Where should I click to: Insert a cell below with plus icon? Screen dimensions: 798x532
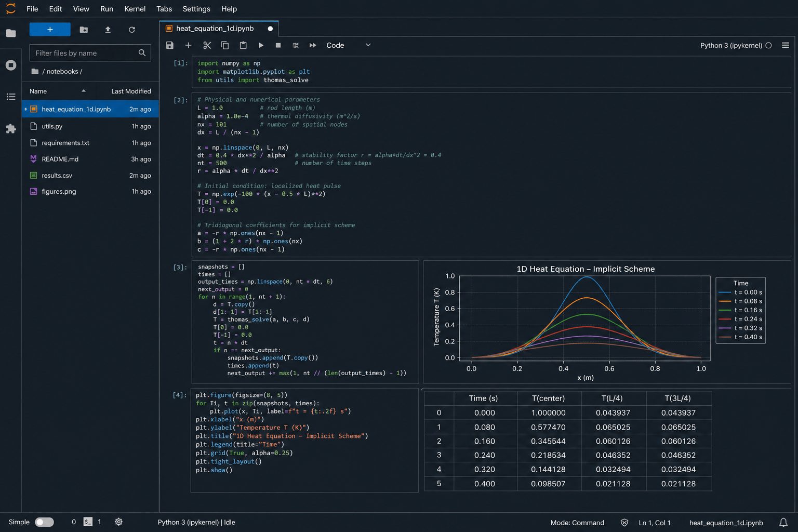pyautogui.click(x=189, y=45)
